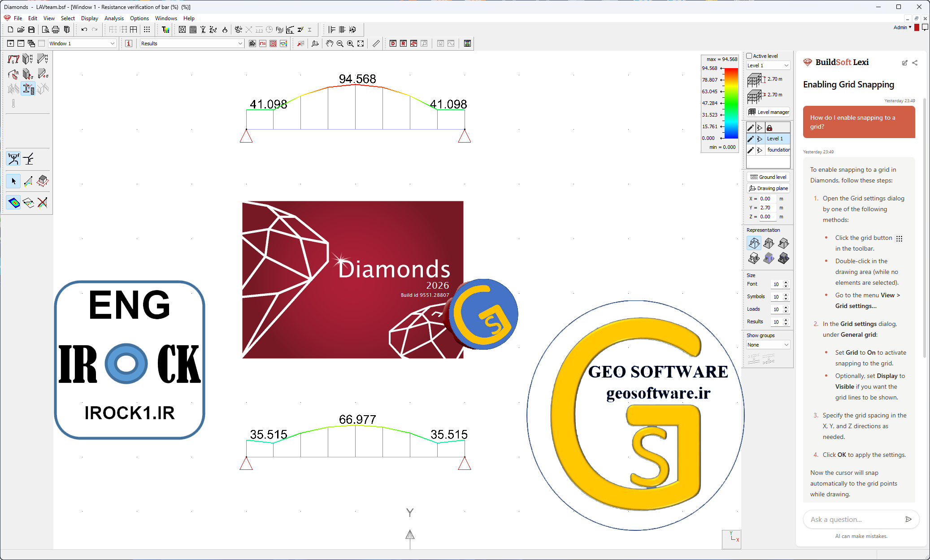Open the Options menu
Viewport: 930px width, 560px height.
click(x=139, y=18)
